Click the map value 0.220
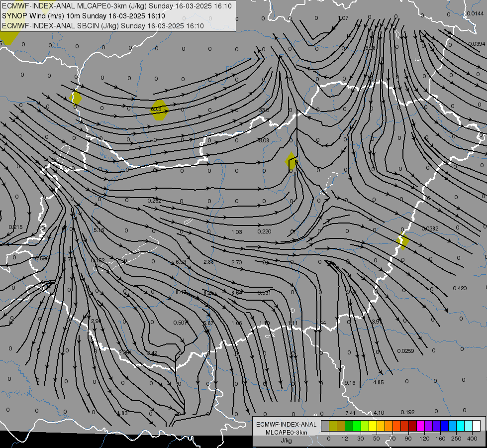487x448 pixels. [x=264, y=231]
